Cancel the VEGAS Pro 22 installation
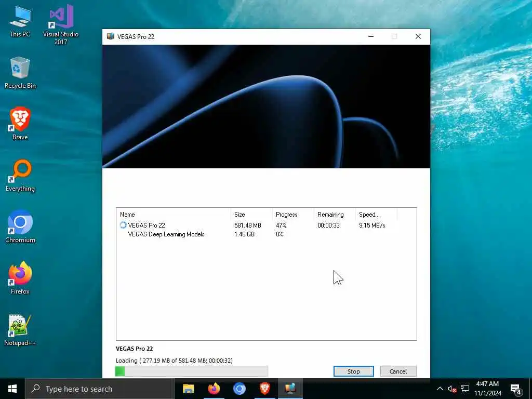Viewport: 532px width, 399px height. (x=398, y=371)
